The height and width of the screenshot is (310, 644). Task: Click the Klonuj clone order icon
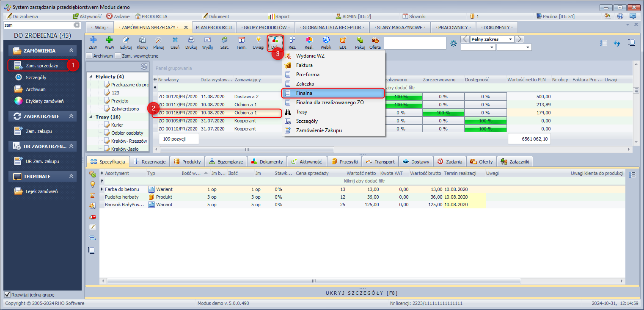pos(142,42)
